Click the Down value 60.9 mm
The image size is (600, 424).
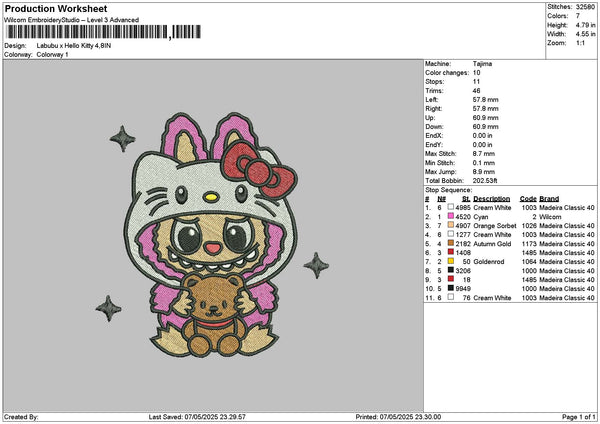click(x=486, y=127)
